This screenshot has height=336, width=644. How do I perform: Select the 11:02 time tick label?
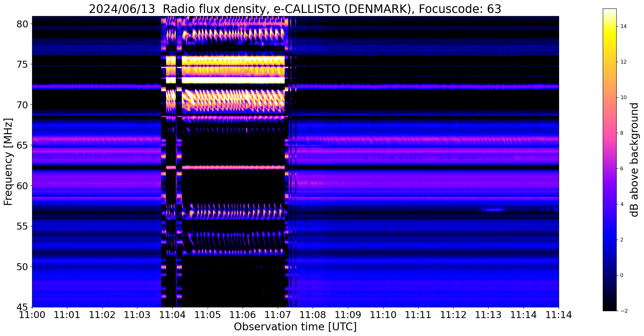[102, 315]
